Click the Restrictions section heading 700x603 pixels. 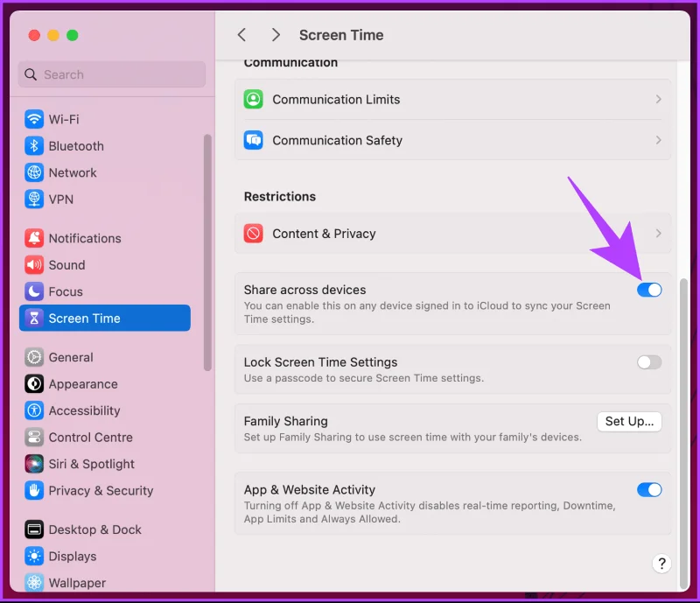tap(280, 197)
